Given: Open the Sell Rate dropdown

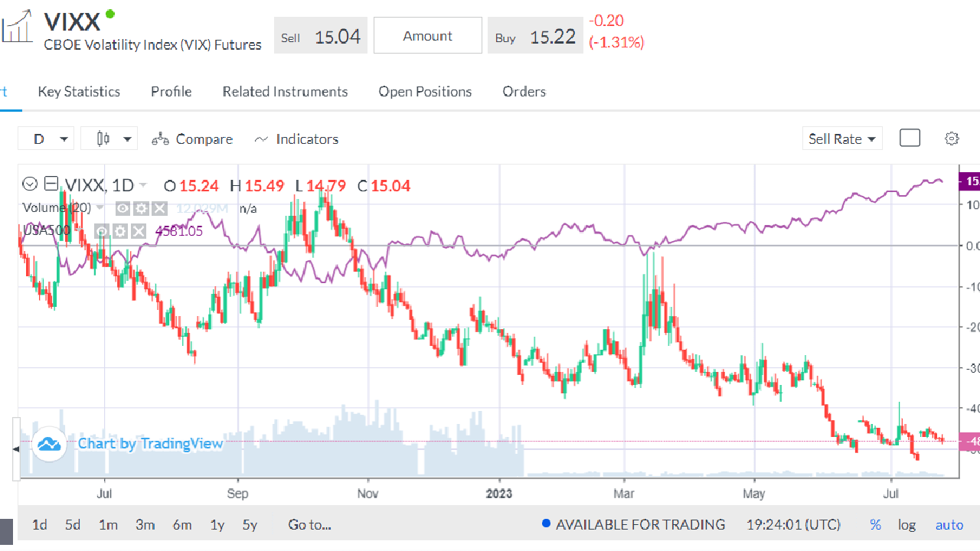Looking at the screenshot, I should tap(842, 139).
